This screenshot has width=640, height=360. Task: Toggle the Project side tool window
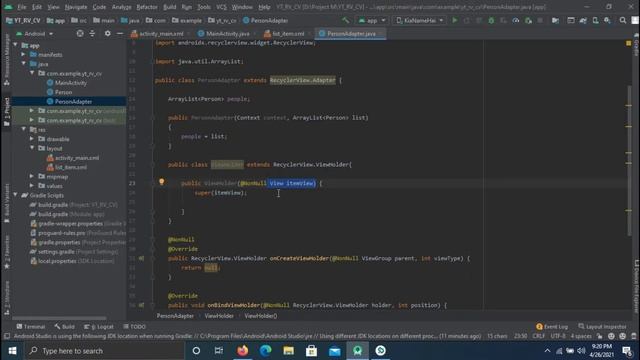[x=7, y=112]
